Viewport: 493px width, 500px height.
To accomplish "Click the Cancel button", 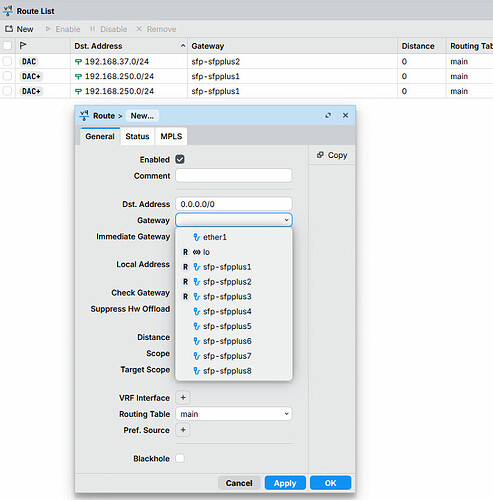I will pos(239,483).
